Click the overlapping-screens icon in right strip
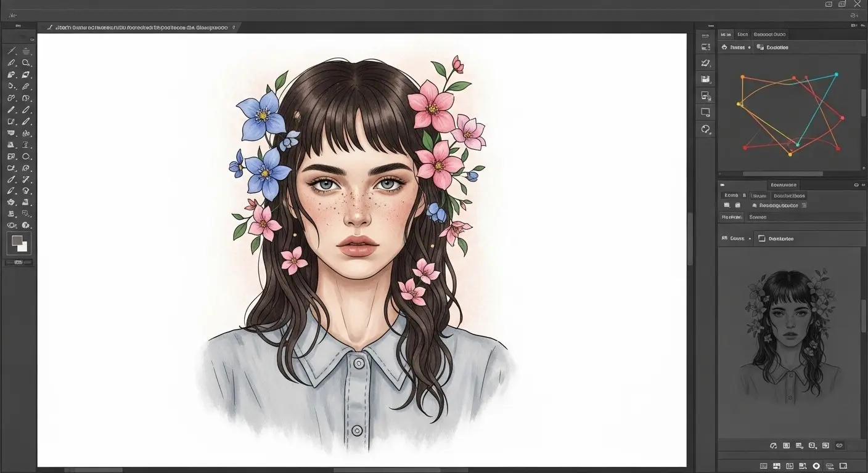 706,95
